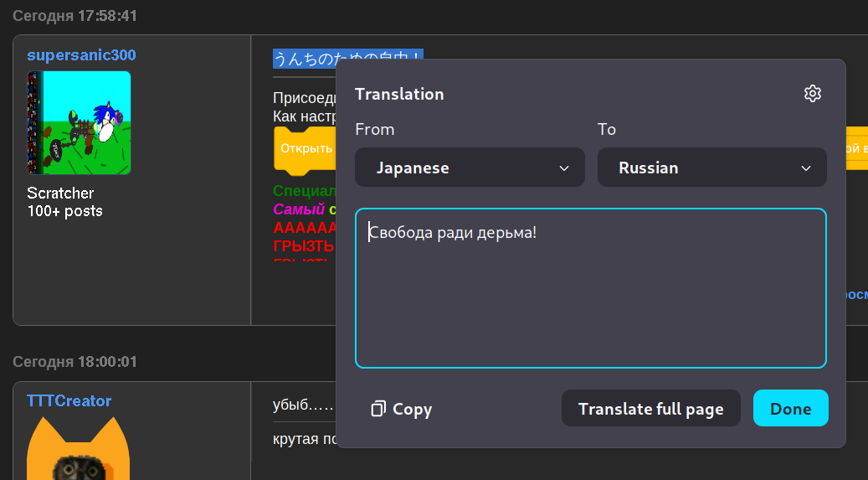Open supersanic300 user profile link
Image resolution: width=868 pixels, height=480 pixels.
(81, 55)
